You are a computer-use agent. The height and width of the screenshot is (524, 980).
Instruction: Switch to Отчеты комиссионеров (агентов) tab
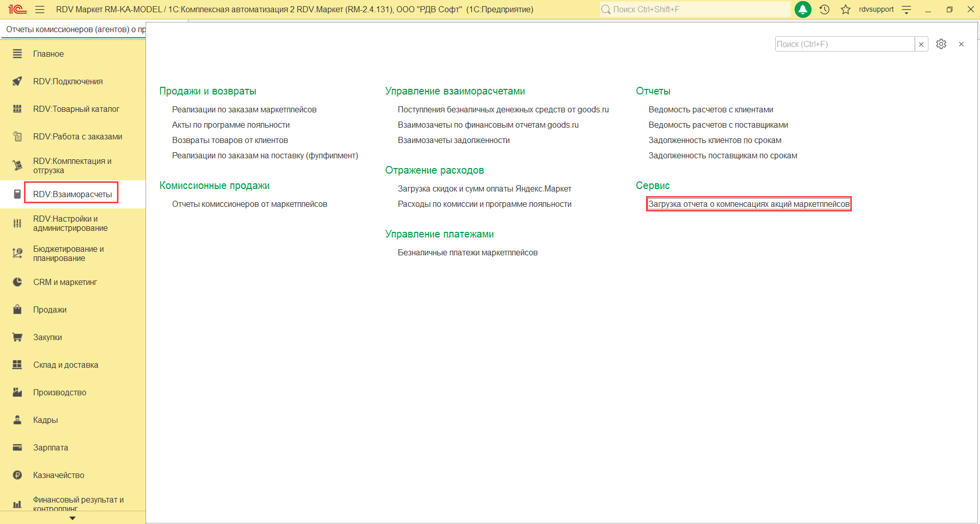coord(76,29)
